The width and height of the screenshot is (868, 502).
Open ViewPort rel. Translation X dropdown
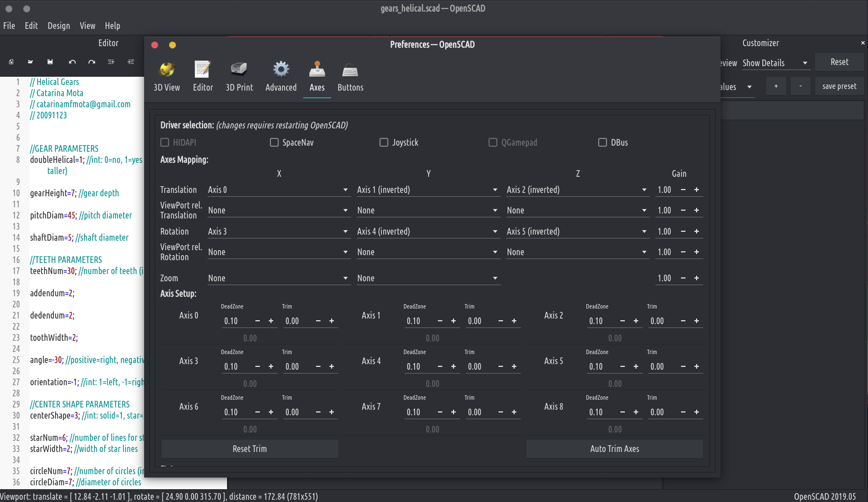tap(279, 211)
